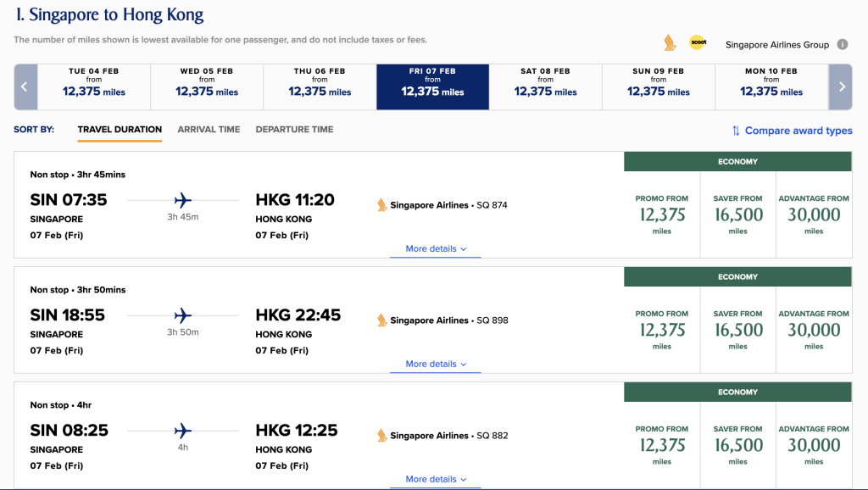The image size is (868, 490).
Task: Click the Singapore Airlines logo in legend
Action: click(x=670, y=42)
